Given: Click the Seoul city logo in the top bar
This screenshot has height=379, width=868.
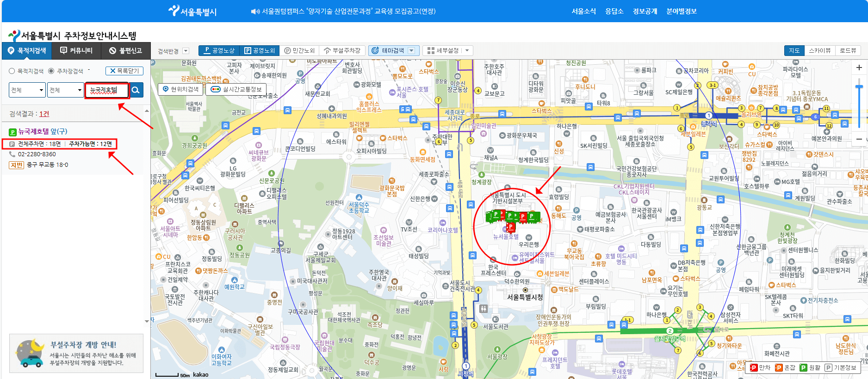Looking at the screenshot, I should point(192,11).
